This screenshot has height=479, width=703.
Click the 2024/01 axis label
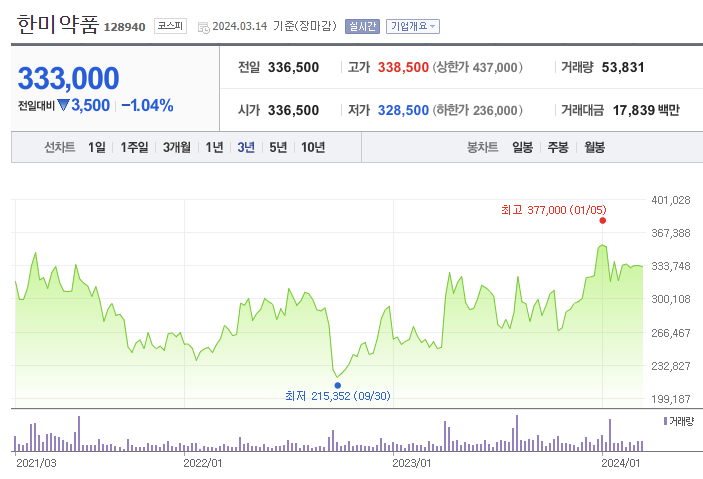point(621,463)
